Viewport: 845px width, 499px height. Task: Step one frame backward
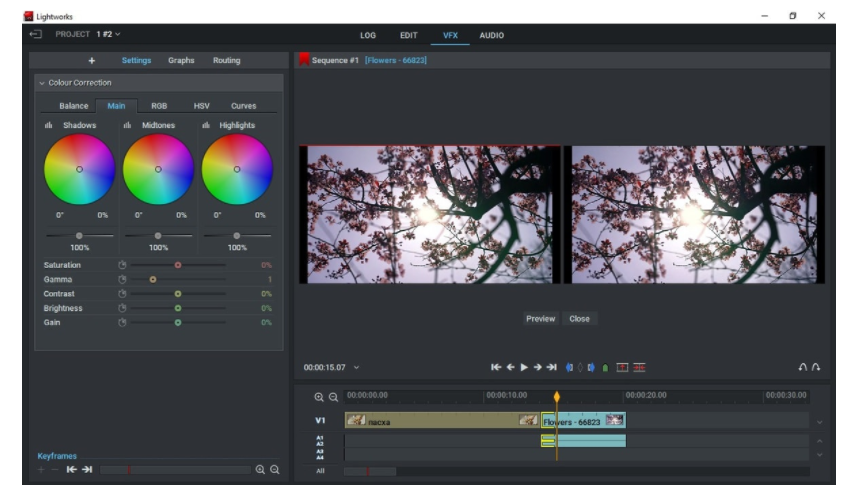510,367
